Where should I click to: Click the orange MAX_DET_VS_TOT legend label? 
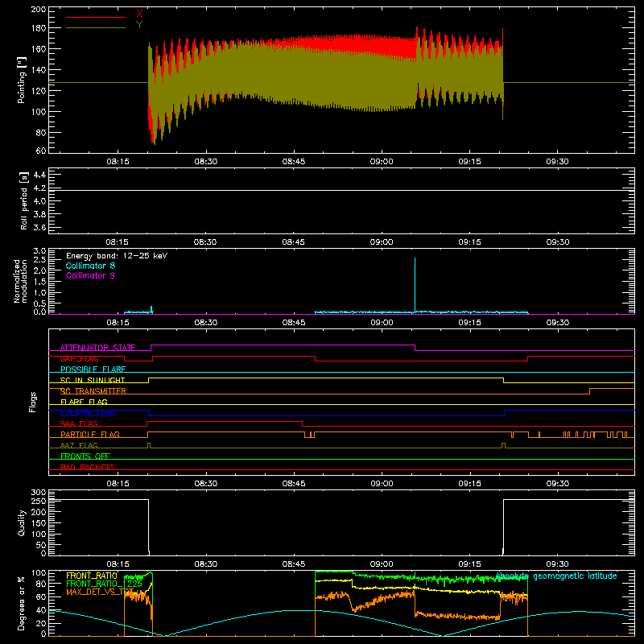tap(100, 592)
